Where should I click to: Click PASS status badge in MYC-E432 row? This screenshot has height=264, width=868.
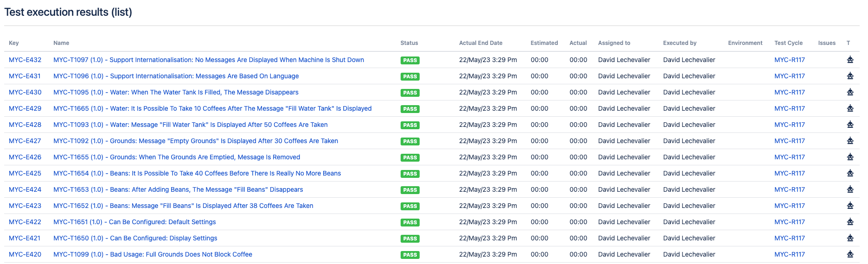(x=410, y=60)
